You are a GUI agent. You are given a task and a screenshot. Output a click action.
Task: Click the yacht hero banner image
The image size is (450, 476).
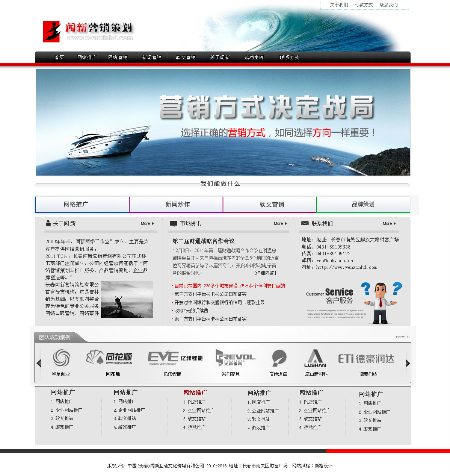pos(222,122)
